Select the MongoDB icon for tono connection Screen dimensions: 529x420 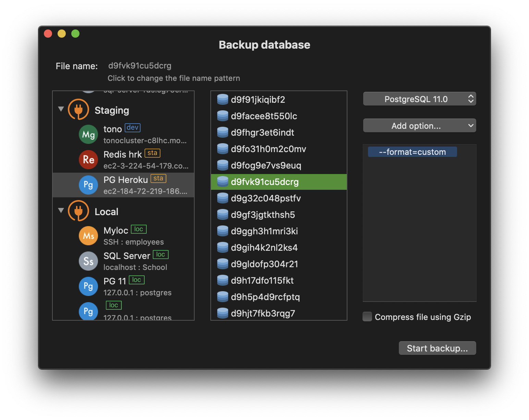[88, 134]
